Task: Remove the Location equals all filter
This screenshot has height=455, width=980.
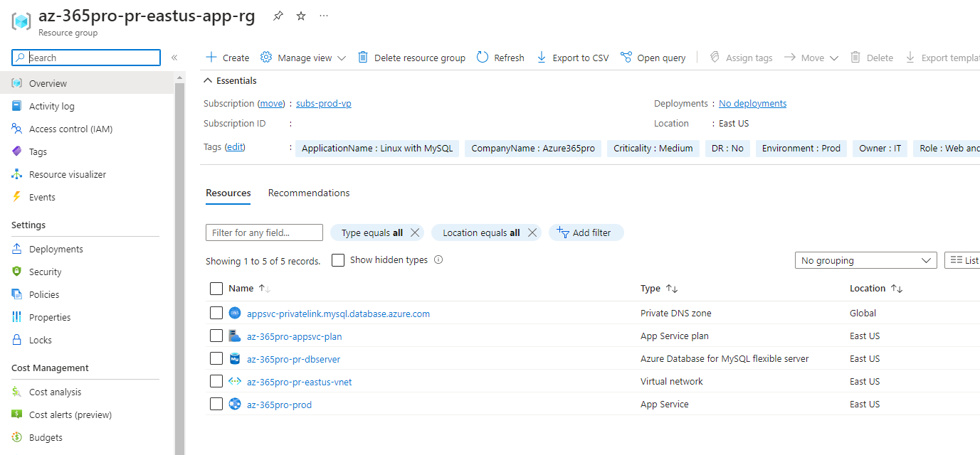Action: click(x=532, y=232)
